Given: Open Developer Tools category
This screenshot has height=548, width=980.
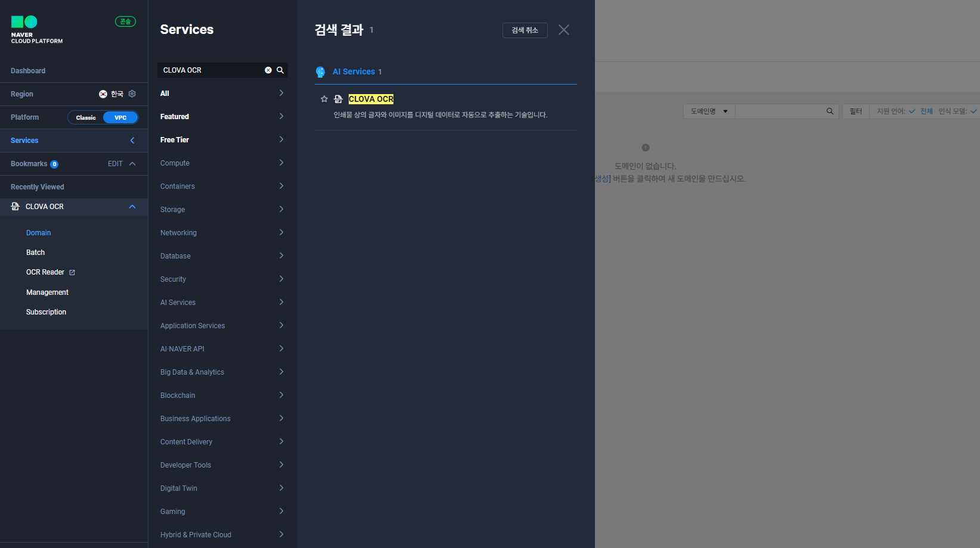Looking at the screenshot, I should pos(222,465).
